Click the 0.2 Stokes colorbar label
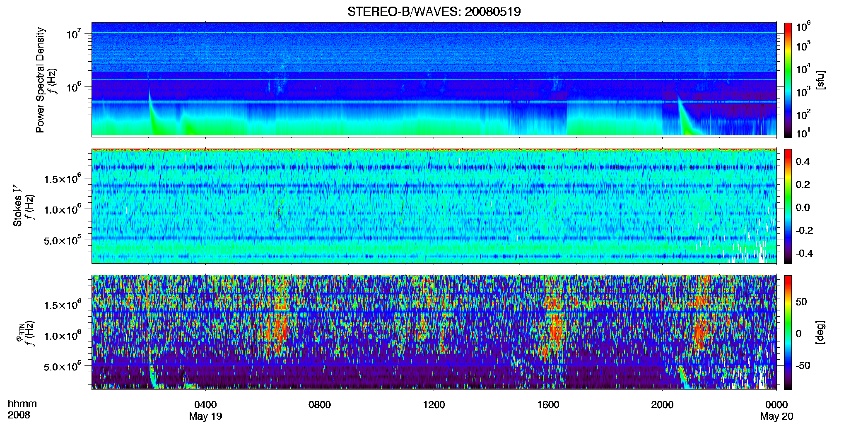The image size is (868, 447). pos(803,185)
